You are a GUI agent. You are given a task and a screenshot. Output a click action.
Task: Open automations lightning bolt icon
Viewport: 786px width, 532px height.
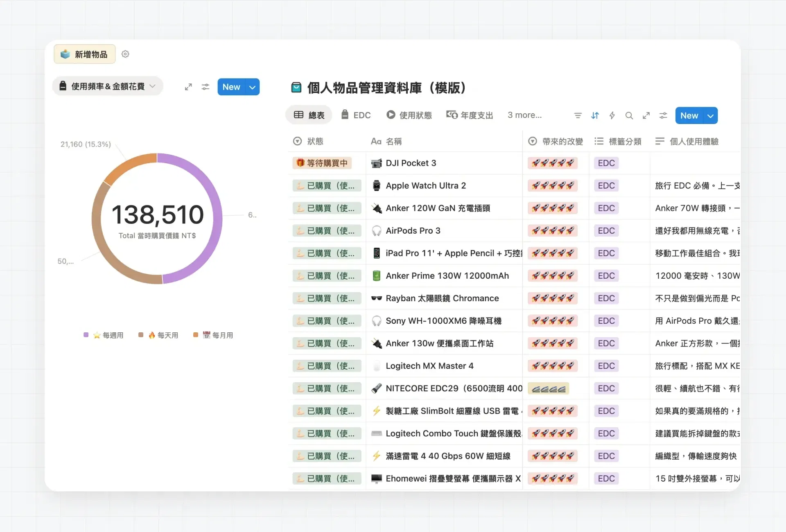(x=612, y=115)
